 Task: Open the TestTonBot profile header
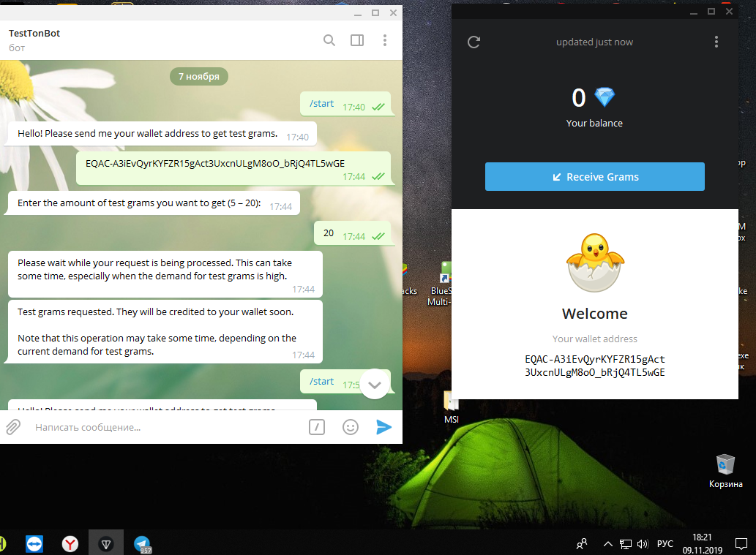[x=34, y=40]
